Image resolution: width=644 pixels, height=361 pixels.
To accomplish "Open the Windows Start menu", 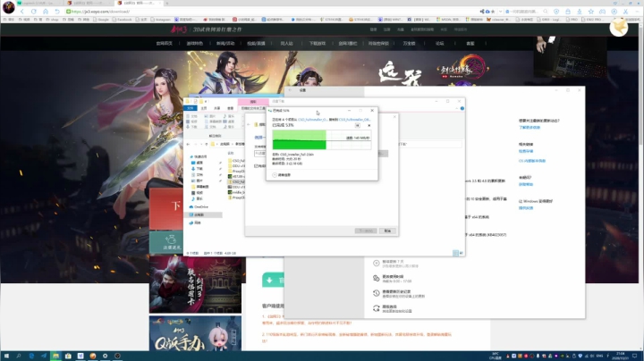I will click(x=6, y=356).
